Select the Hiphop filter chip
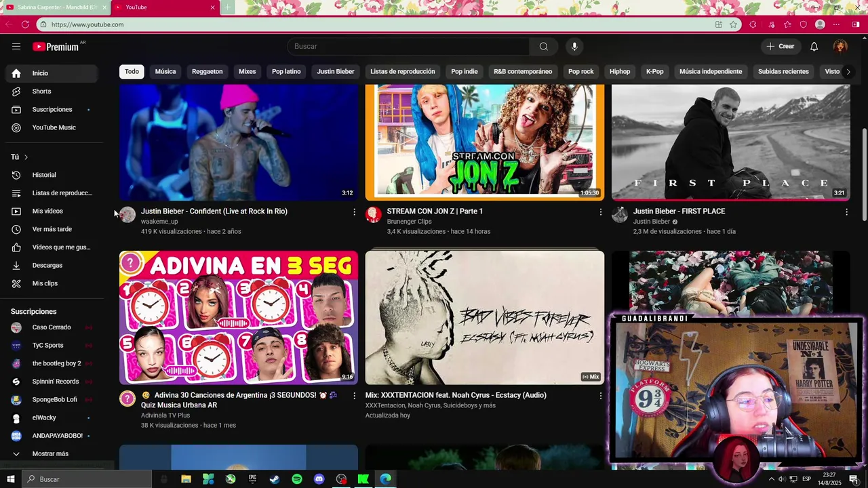868x488 pixels. tap(620, 71)
